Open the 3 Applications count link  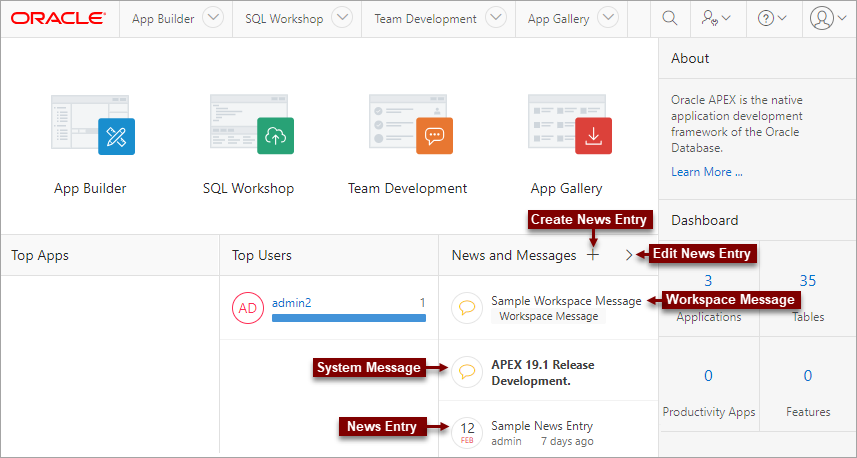coord(708,280)
